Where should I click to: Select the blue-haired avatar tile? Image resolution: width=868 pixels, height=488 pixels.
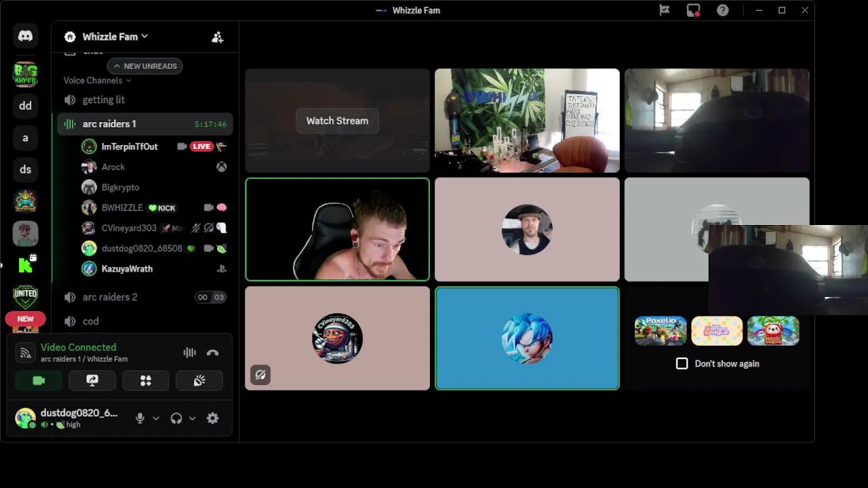click(527, 338)
